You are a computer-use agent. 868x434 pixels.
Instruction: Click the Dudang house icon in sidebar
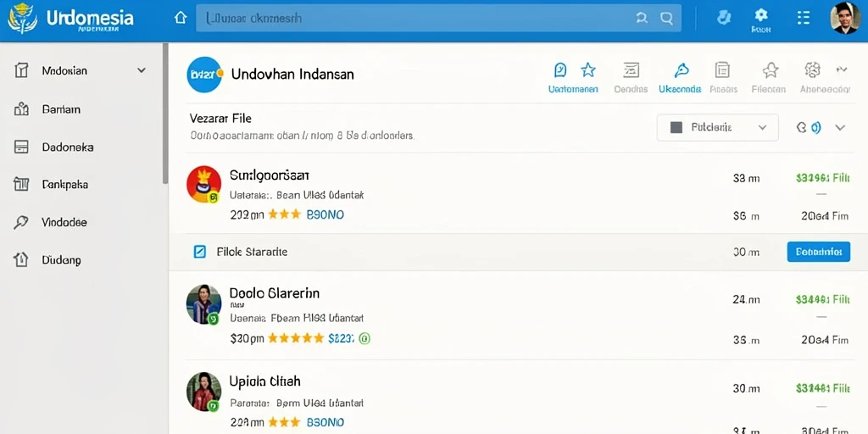(x=21, y=259)
